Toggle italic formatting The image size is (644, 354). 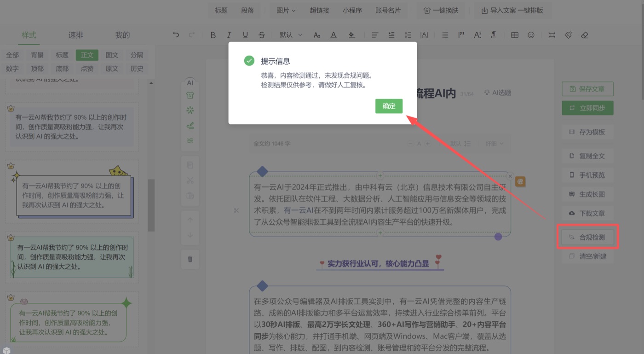point(229,35)
